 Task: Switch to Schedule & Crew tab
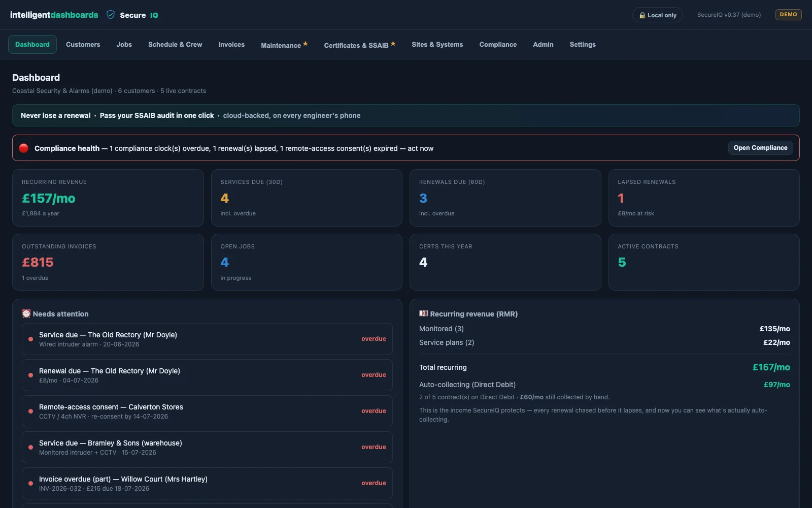175,45
